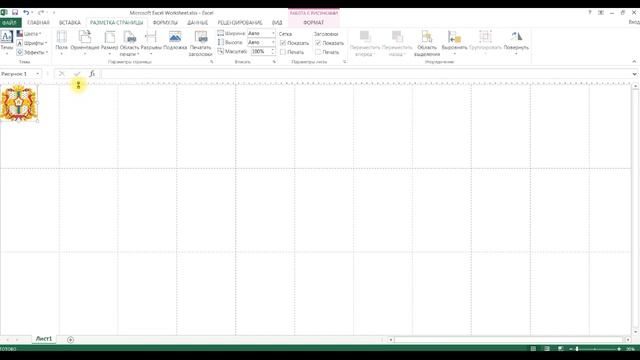Switch to Page Break Preview in status bar

pos(560,349)
